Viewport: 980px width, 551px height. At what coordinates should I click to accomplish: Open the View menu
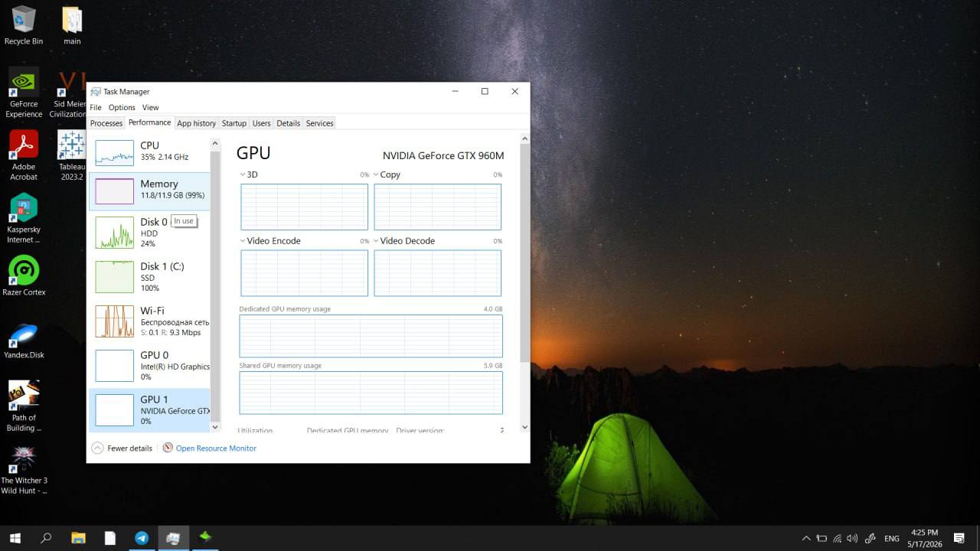click(x=150, y=107)
